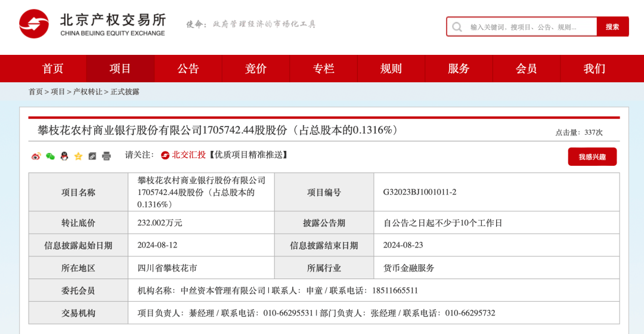This screenshot has height=334, width=644.
Task: Open the 项目 navigation menu
Action: [120, 69]
